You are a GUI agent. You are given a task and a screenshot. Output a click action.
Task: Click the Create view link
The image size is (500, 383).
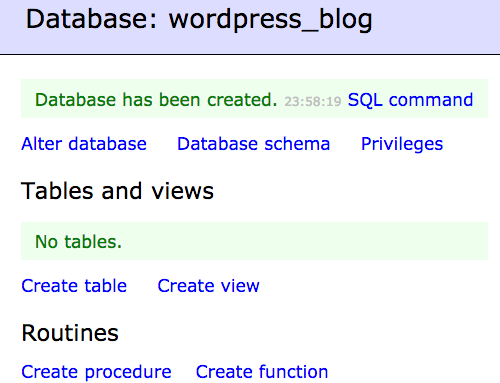click(208, 286)
